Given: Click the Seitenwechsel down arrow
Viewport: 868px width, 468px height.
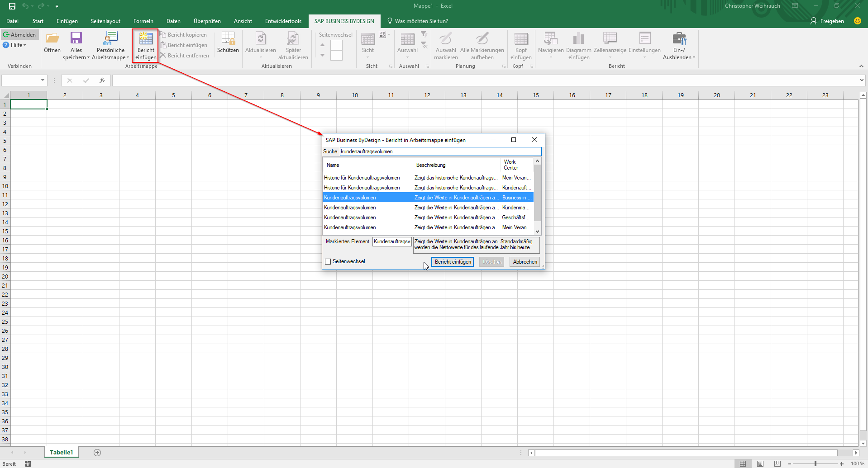Looking at the screenshot, I should pyautogui.click(x=322, y=55).
